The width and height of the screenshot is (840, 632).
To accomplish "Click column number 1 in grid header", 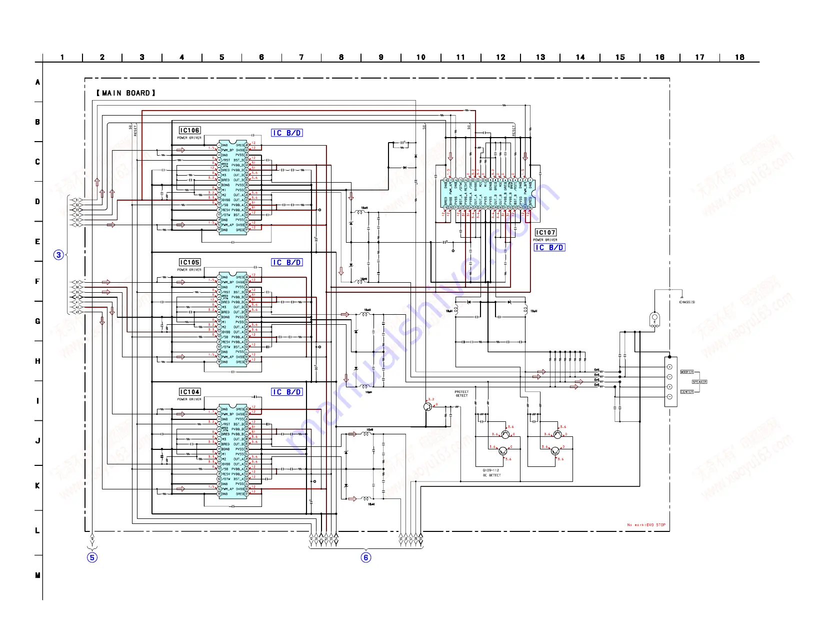I will click(x=62, y=58).
